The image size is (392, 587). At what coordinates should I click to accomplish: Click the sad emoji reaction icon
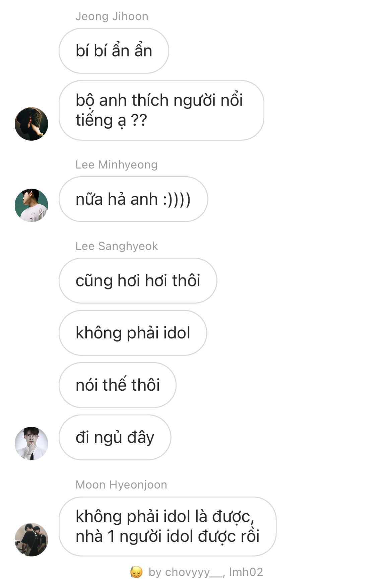coord(136,572)
